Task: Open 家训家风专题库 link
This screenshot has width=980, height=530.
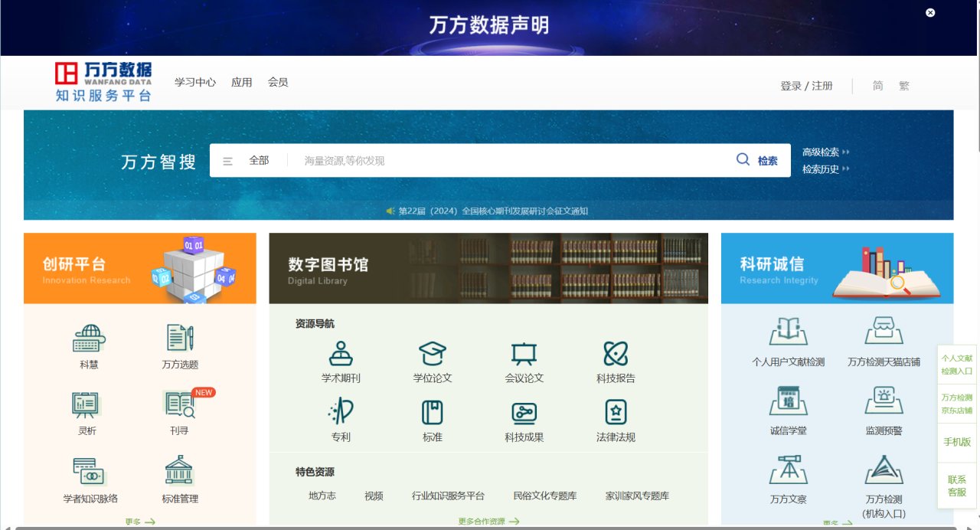Action: click(x=637, y=496)
